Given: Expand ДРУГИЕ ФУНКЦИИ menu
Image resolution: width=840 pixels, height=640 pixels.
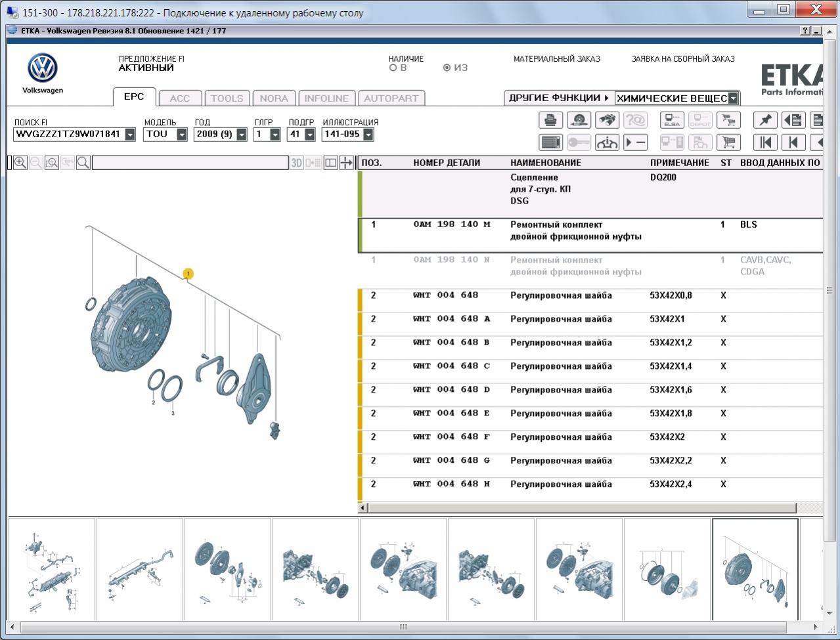Looking at the screenshot, I should [559, 98].
